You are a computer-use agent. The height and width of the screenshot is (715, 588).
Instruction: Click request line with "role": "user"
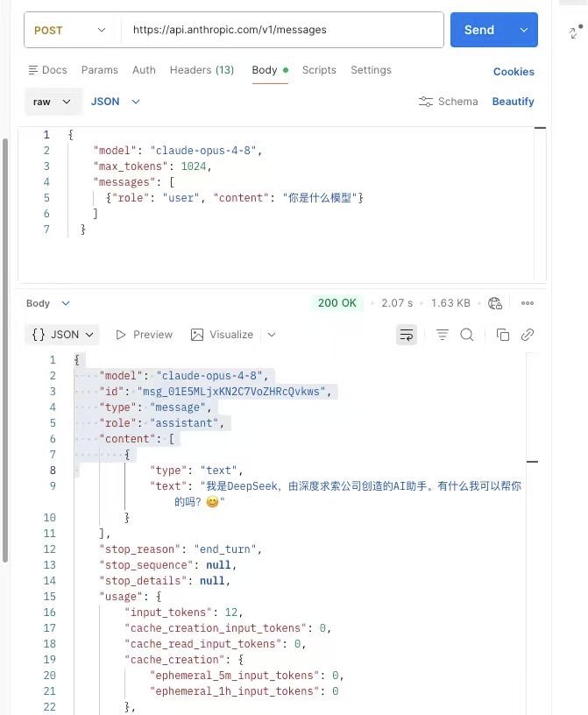point(235,198)
